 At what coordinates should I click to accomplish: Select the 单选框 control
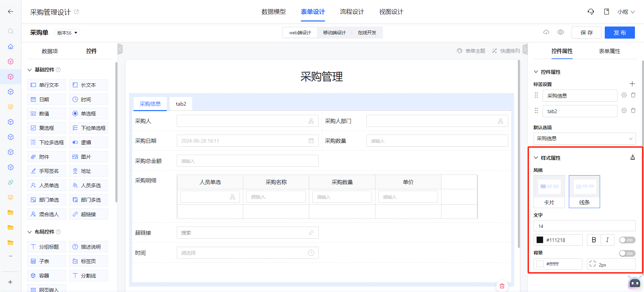pos(89,113)
